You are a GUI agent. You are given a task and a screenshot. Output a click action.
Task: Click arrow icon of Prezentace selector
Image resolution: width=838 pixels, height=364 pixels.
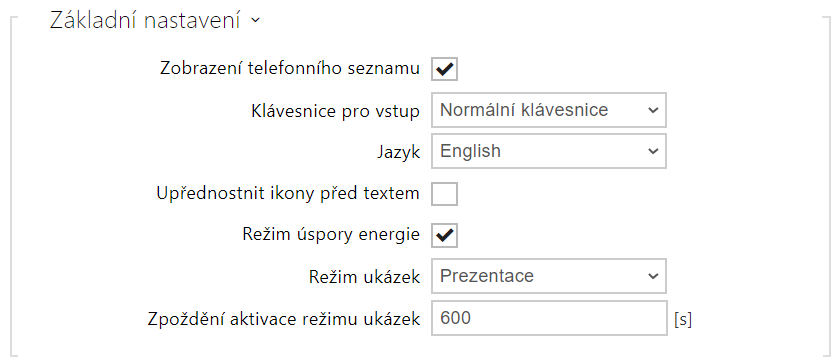[x=653, y=276]
